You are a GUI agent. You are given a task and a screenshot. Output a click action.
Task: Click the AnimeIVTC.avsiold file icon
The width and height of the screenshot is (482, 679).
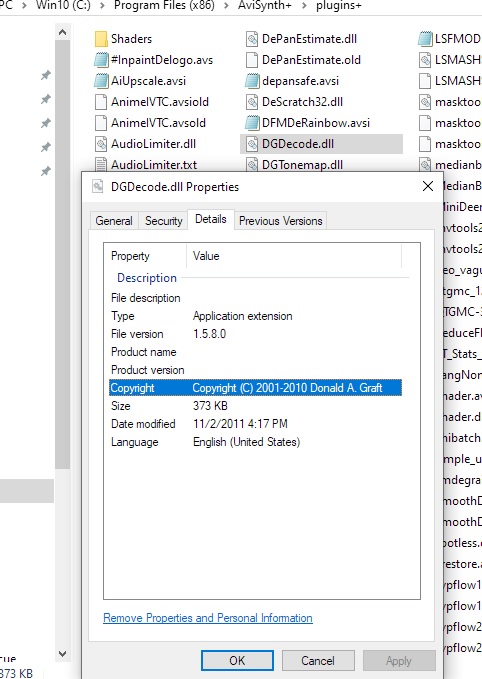tap(100, 102)
